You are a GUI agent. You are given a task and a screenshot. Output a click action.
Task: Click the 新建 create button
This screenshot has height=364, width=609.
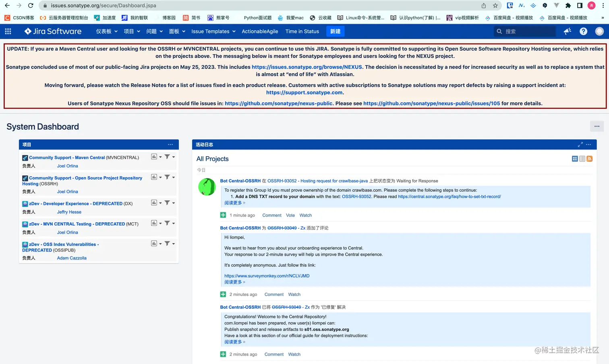point(335,31)
